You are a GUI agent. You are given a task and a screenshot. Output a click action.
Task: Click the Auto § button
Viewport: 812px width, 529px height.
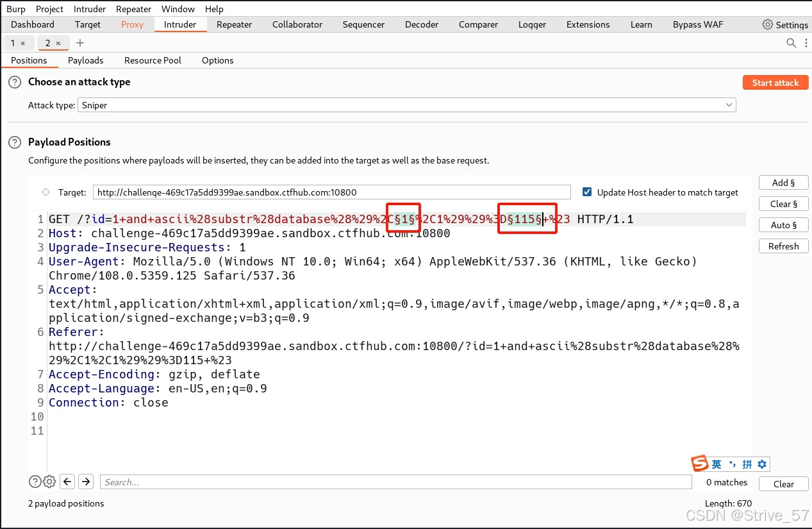(784, 225)
